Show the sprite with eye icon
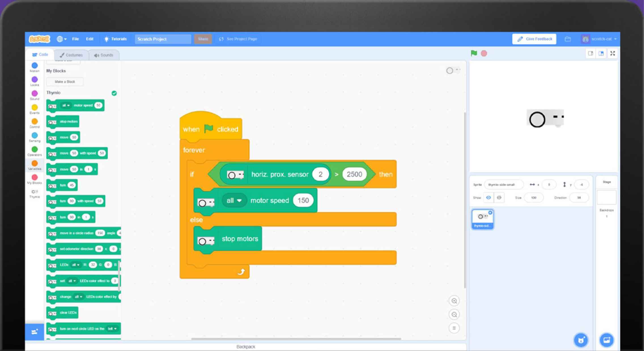The image size is (644, 351). (488, 198)
